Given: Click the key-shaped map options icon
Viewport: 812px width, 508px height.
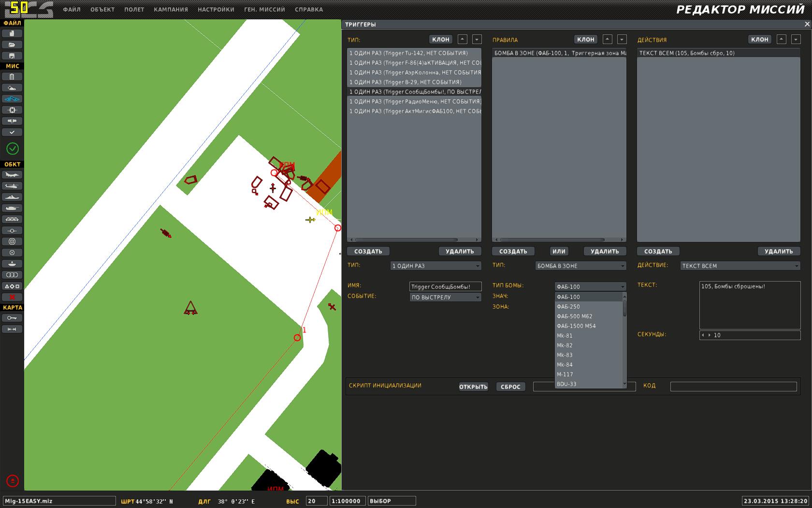Looking at the screenshot, I should [12, 318].
